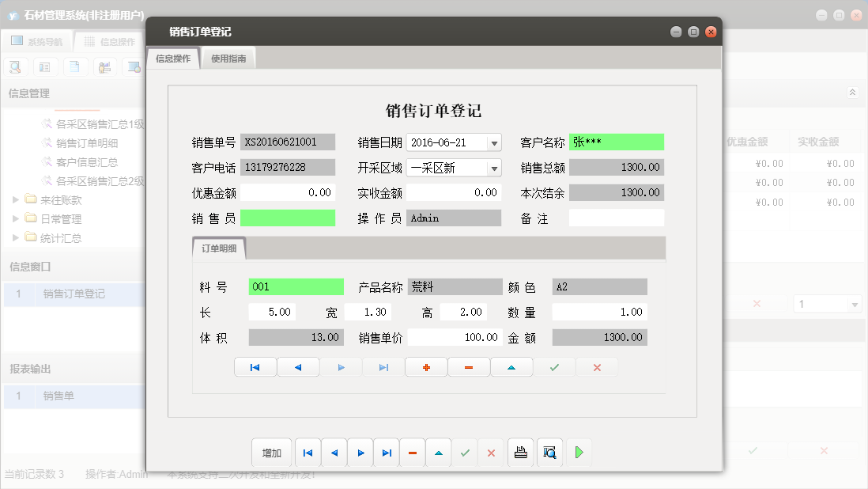
Task: Click the search magnifier icon in the left toolbar
Action: coord(14,66)
